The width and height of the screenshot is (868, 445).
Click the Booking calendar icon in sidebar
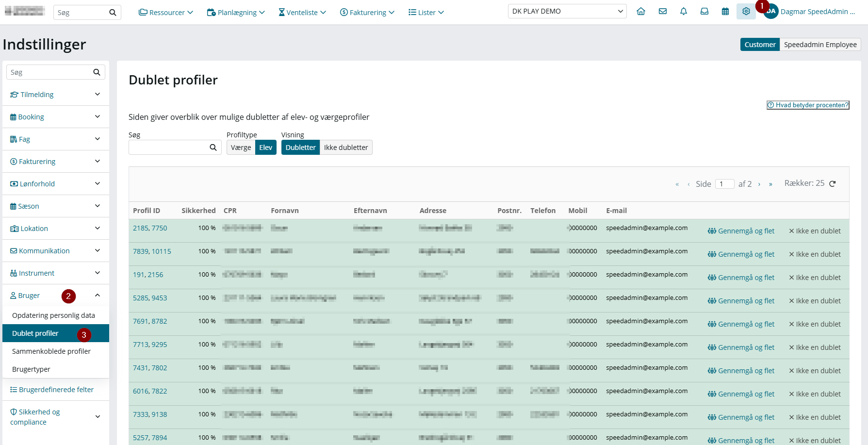(x=13, y=117)
